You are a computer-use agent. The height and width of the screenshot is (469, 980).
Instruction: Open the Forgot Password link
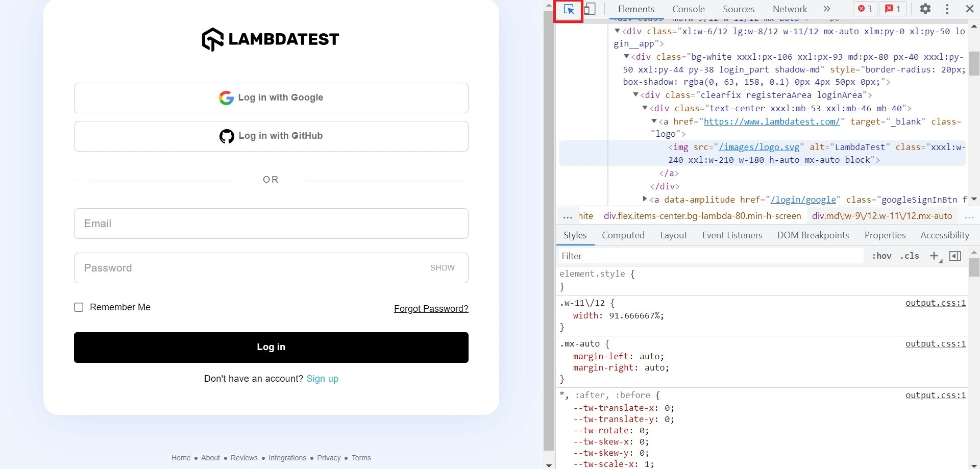(431, 309)
